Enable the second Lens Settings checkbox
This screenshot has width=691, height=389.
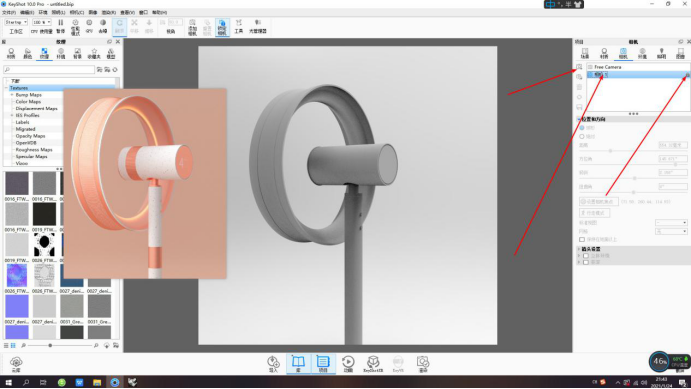click(586, 262)
